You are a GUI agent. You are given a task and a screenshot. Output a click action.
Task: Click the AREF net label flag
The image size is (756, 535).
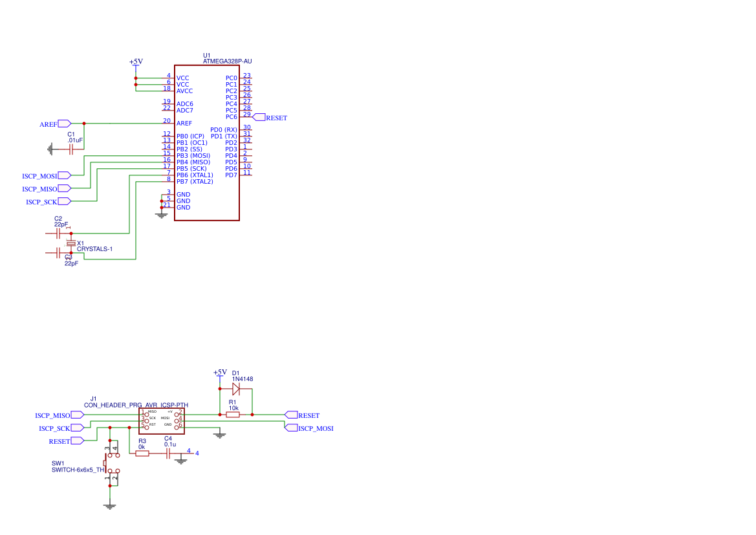pyautogui.click(x=64, y=123)
